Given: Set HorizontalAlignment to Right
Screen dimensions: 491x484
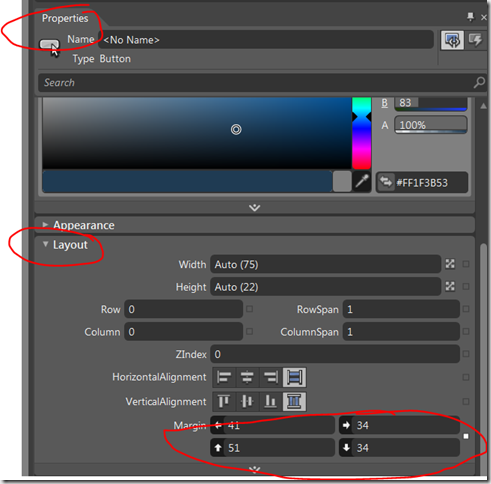Looking at the screenshot, I should [270, 378].
